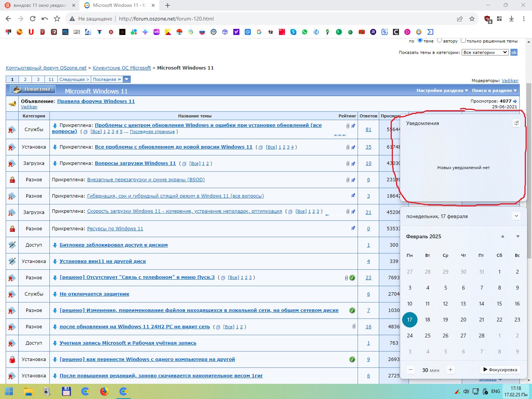This screenshot has height=399, width=532.
Task: Check the "только решенные темы" checkbox
Action: 463,40
